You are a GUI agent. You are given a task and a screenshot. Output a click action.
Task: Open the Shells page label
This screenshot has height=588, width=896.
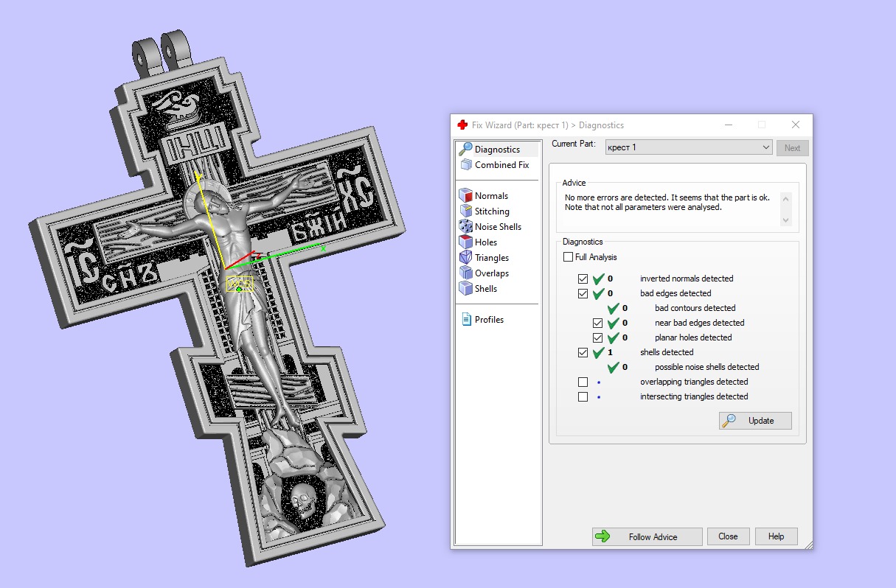point(486,289)
